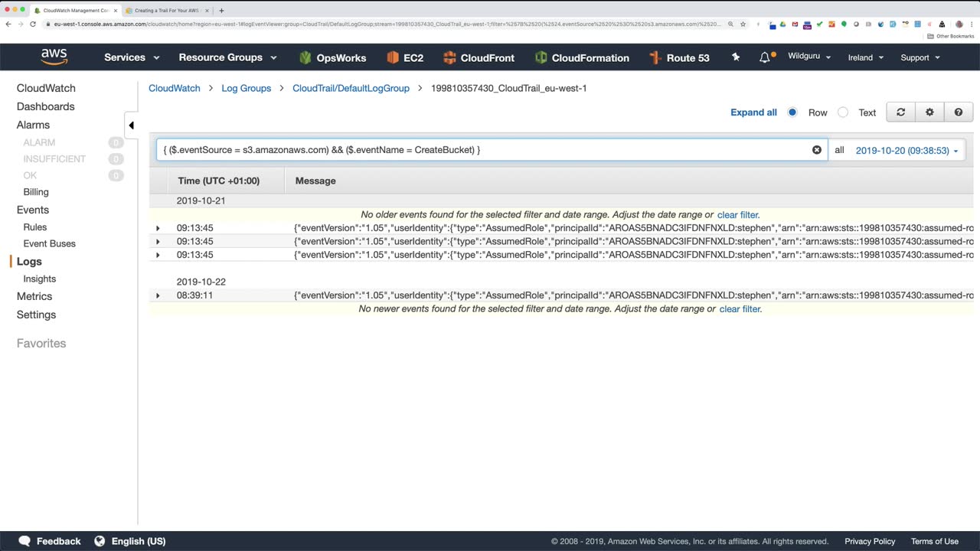The height and width of the screenshot is (551, 980).
Task: Open the Wildguru account menu
Action: coord(809,57)
